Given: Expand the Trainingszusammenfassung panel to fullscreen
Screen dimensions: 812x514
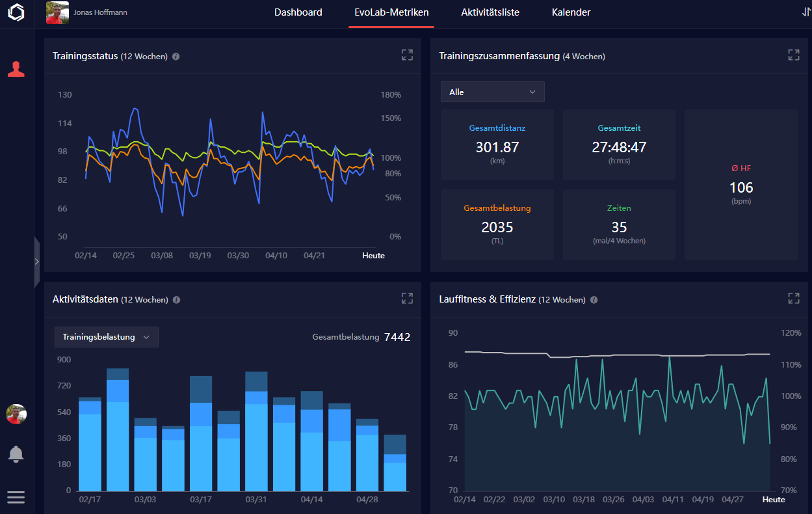Looking at the screenshot, I should 793,55.
